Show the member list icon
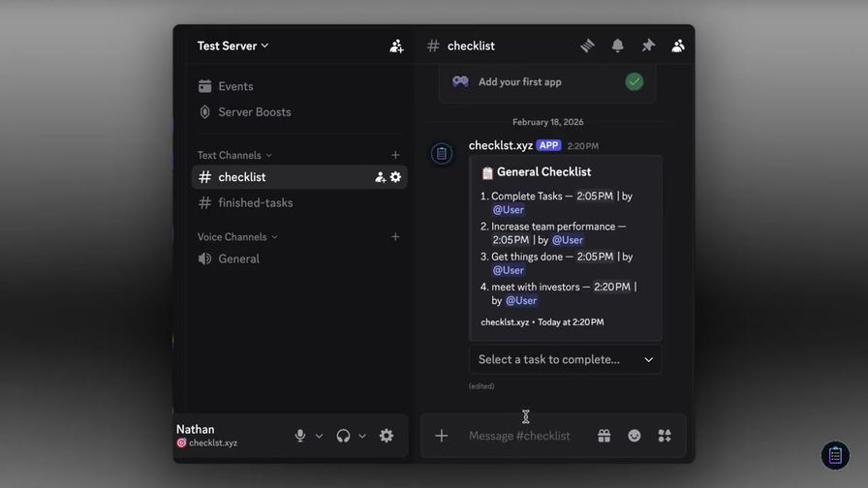The height and width of the screenshot is (488, 868). [x=678, y=46]
